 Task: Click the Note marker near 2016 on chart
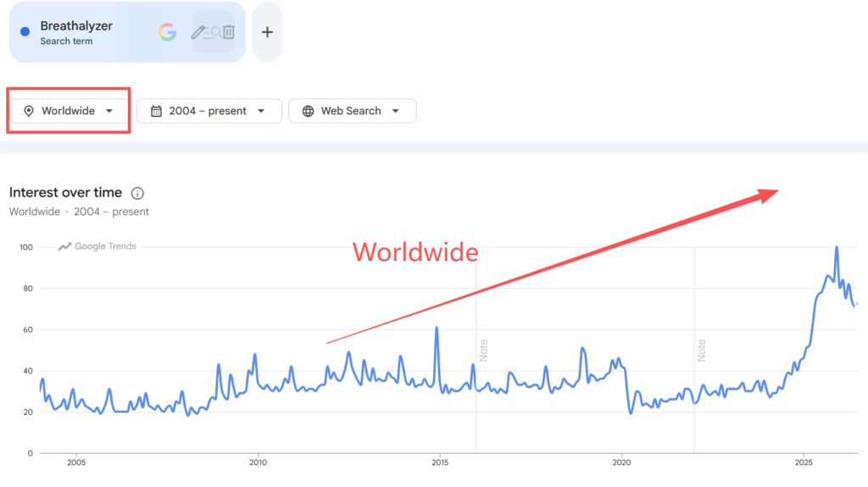pyautogui.click(x=483, y=351)
